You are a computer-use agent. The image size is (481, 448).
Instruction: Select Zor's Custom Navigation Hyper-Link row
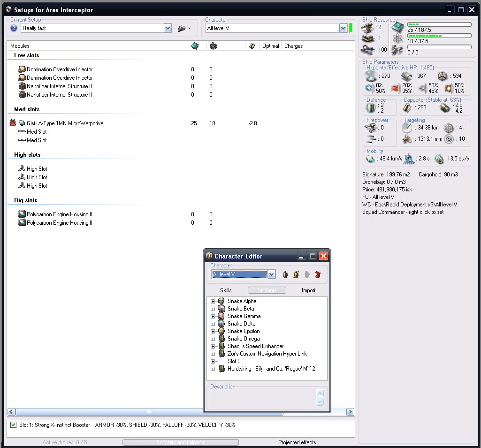coord(267,354)
